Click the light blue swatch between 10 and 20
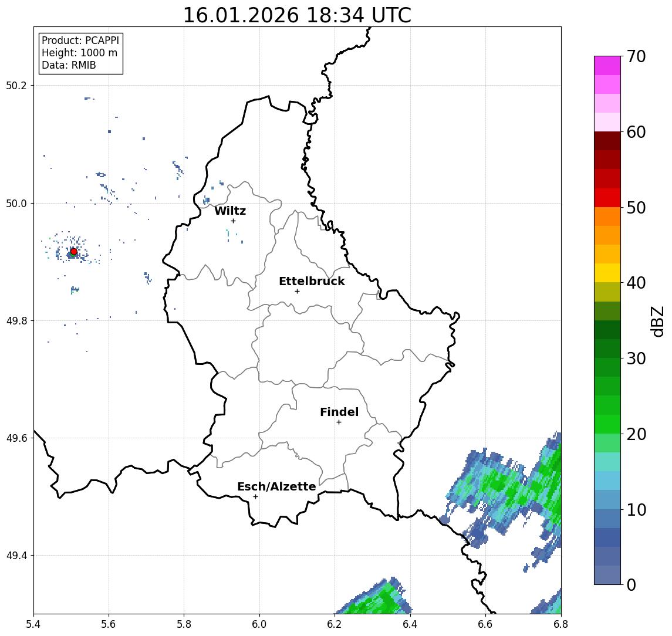 click(x=607, y=481)
